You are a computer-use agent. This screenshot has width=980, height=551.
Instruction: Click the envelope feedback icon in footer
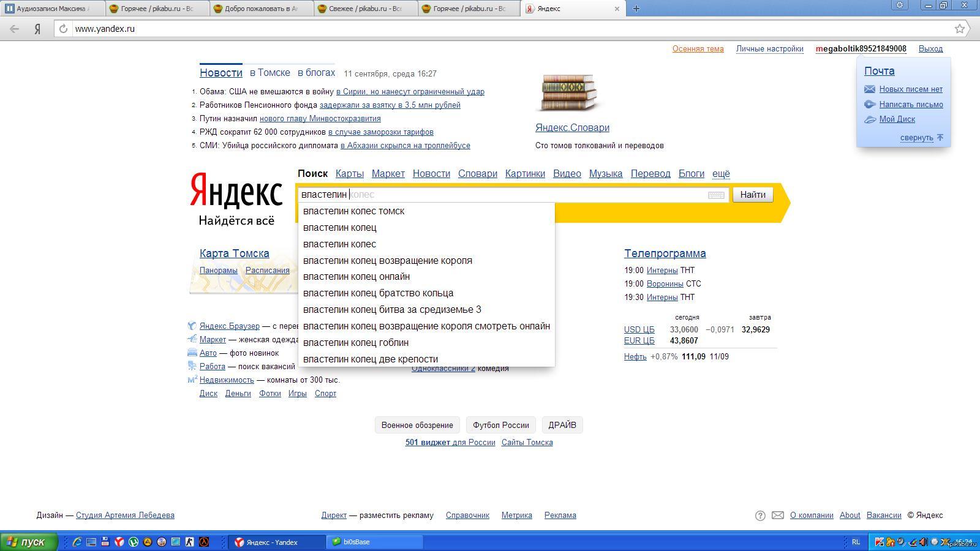pyautogui.click(x=777, y=515)
